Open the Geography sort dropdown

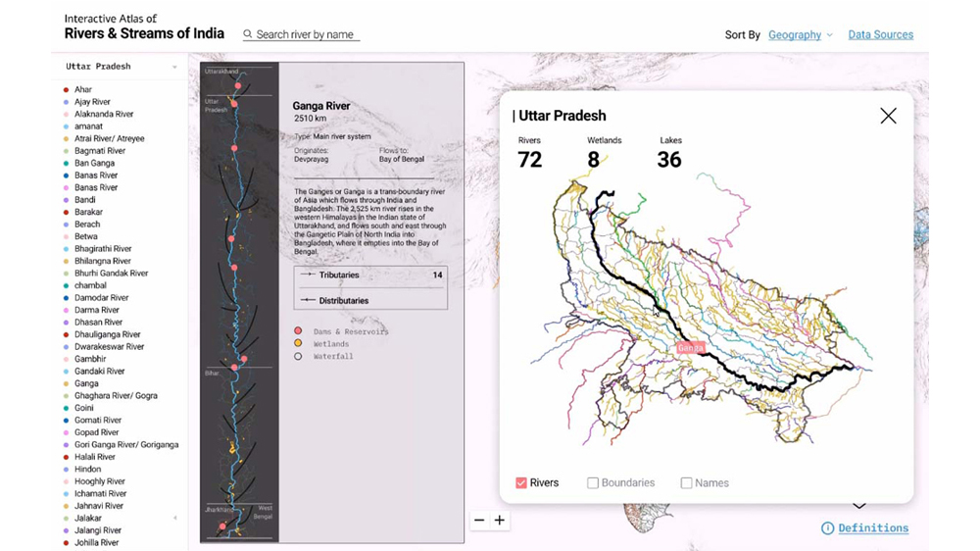pos(800,35)
